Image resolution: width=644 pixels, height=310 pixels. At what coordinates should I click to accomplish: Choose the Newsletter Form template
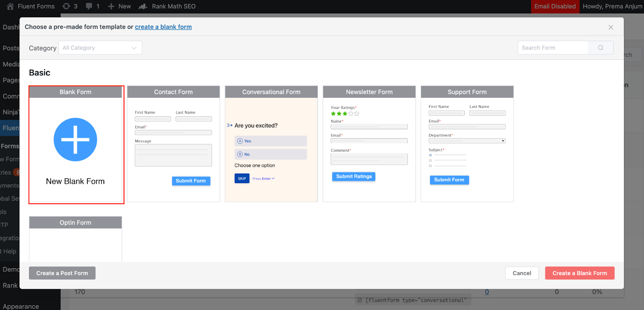pos(369,144)
